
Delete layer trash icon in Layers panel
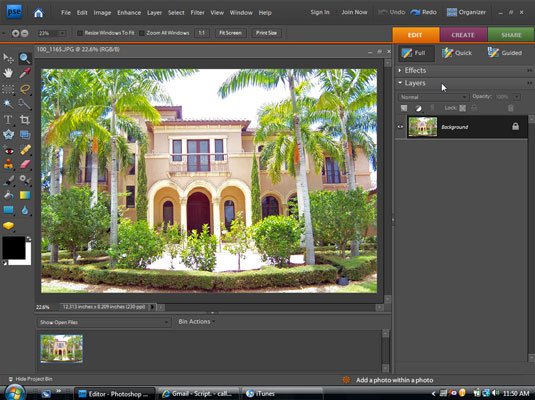(x=510, y=108)
